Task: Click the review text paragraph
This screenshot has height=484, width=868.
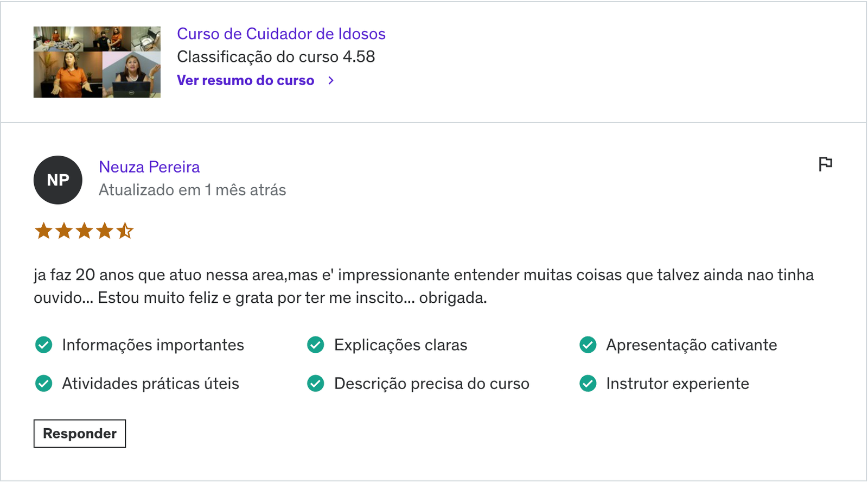Action: pos(424,286)
